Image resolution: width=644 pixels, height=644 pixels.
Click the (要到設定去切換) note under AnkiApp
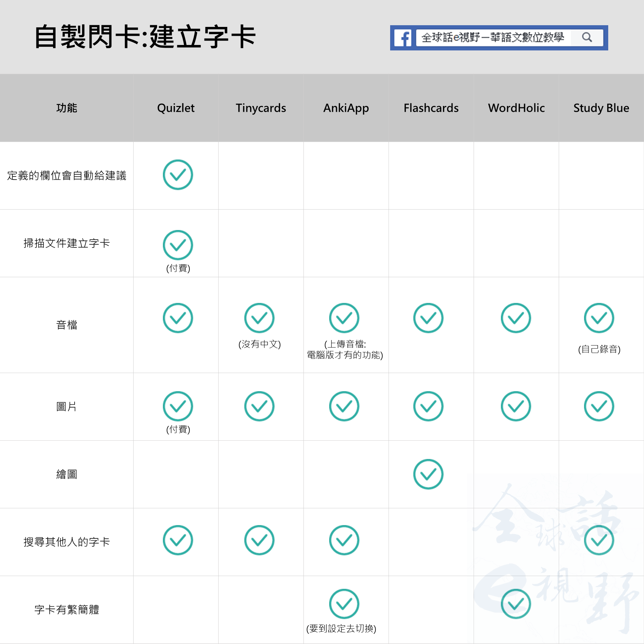pyautogui.click(x=341, y=629)
